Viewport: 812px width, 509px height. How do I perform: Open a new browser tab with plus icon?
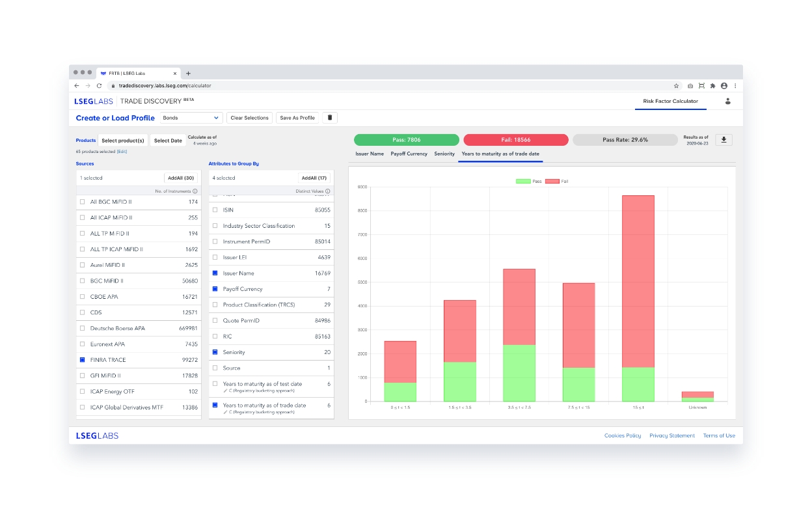pos(189,74)
